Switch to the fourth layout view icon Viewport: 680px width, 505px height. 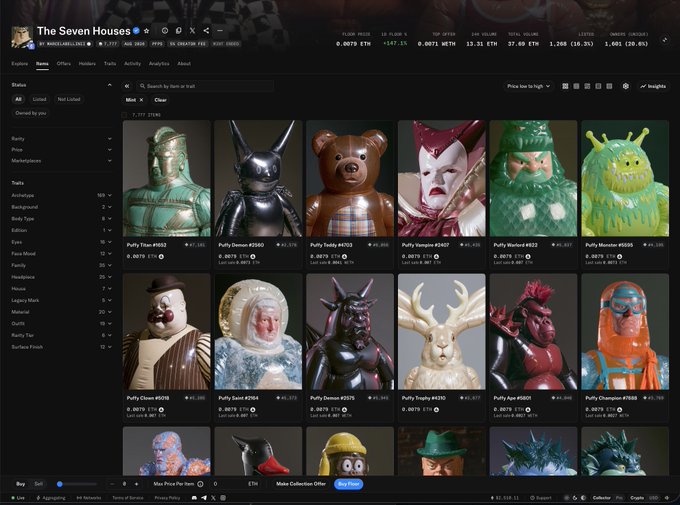click(598, 86)
